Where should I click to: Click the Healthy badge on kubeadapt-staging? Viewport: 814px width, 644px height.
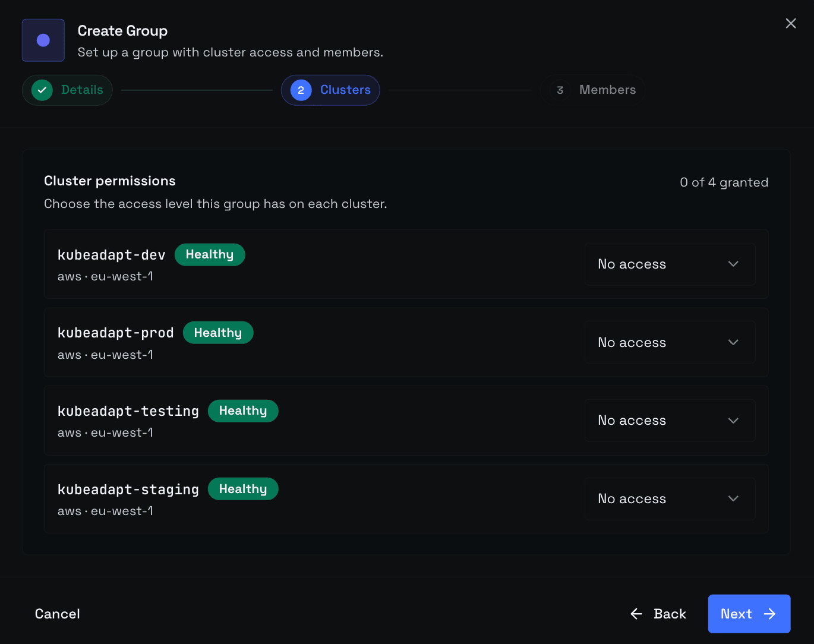pyautogui.click(x=243, y=489)
